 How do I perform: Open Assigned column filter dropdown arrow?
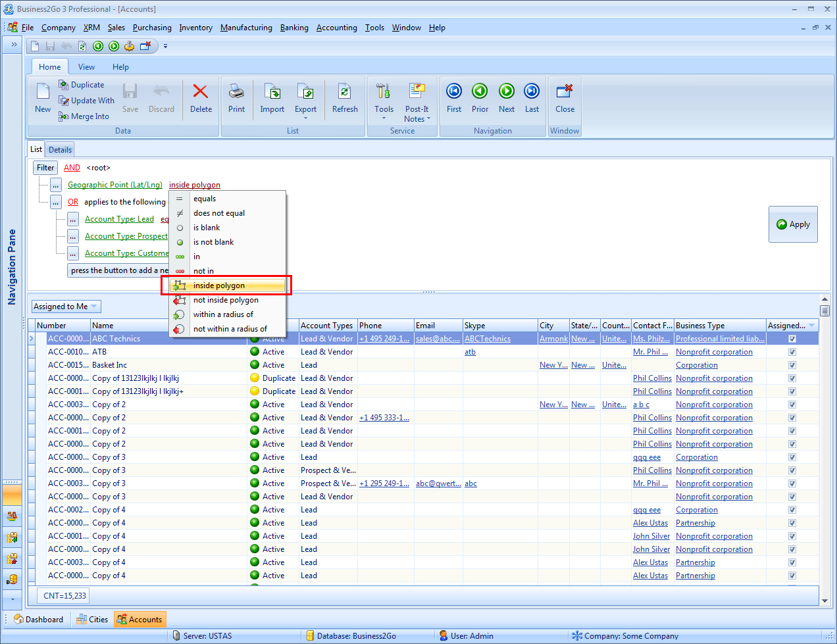pos(811,326)
